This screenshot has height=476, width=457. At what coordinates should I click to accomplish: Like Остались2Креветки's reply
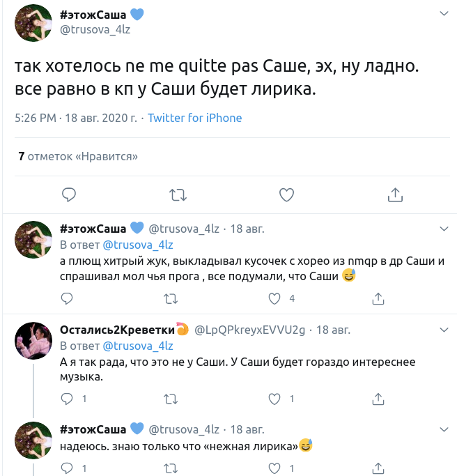pos(274,399)
